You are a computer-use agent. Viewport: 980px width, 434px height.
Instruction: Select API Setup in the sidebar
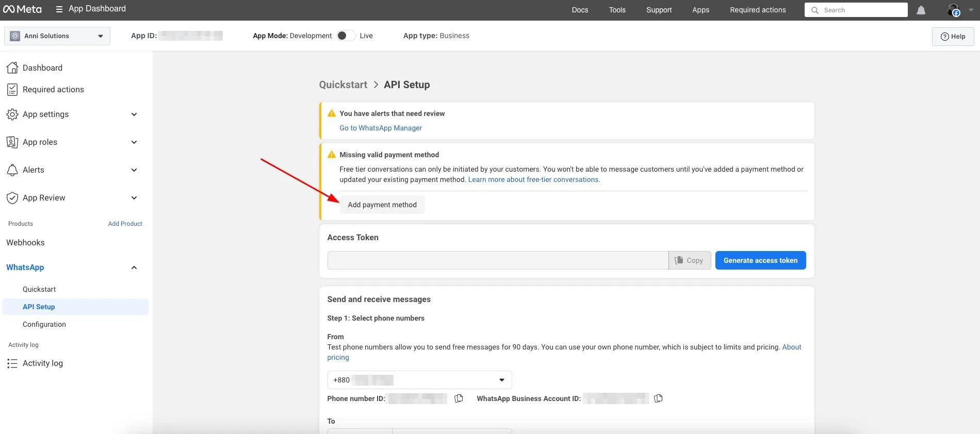(75, 307)
